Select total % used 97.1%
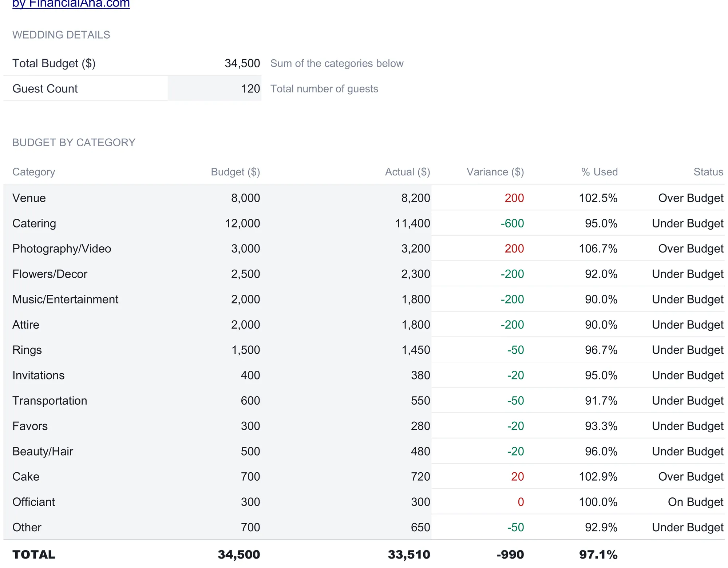The image size is (728, 568). coord(598,555)
